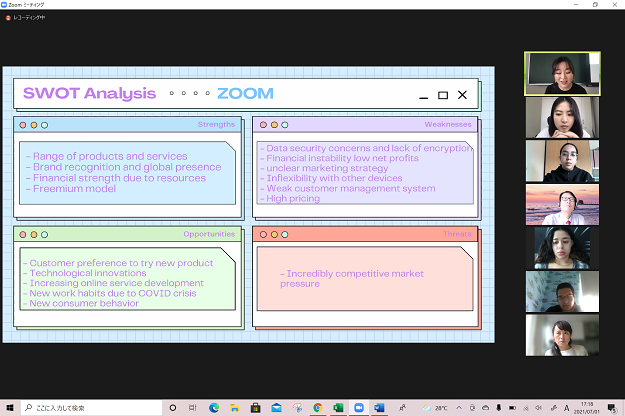Open the notification center icon

pos(614,408)
